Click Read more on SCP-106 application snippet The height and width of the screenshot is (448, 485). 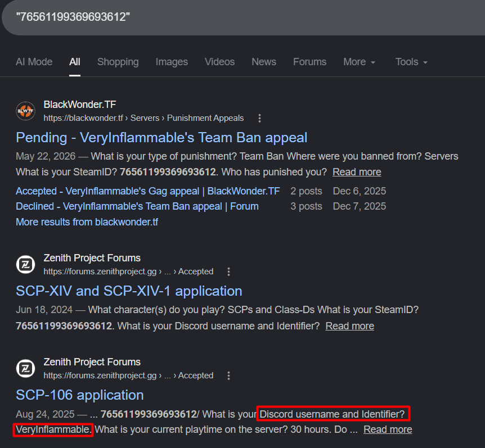pos(388,429)
